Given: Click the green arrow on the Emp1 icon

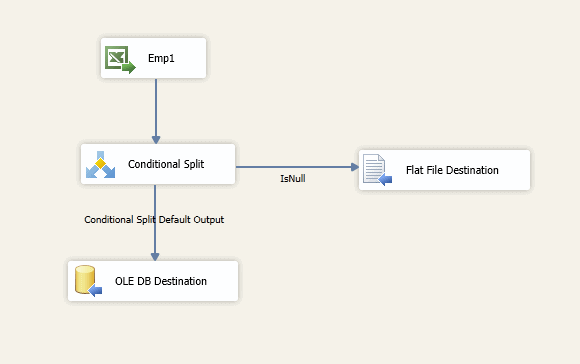Looking at the screenshot, I should click(x=129, y=68).
